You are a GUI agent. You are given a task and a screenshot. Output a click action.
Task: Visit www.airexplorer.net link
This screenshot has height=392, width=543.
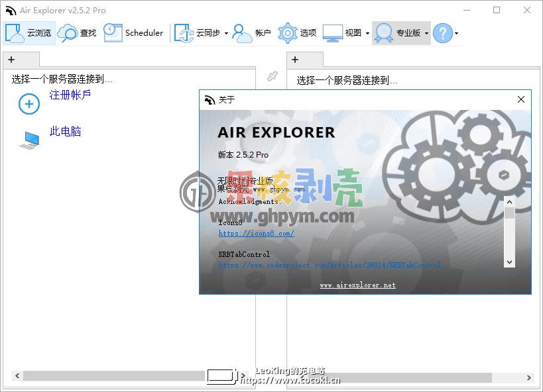click(358, 285)
